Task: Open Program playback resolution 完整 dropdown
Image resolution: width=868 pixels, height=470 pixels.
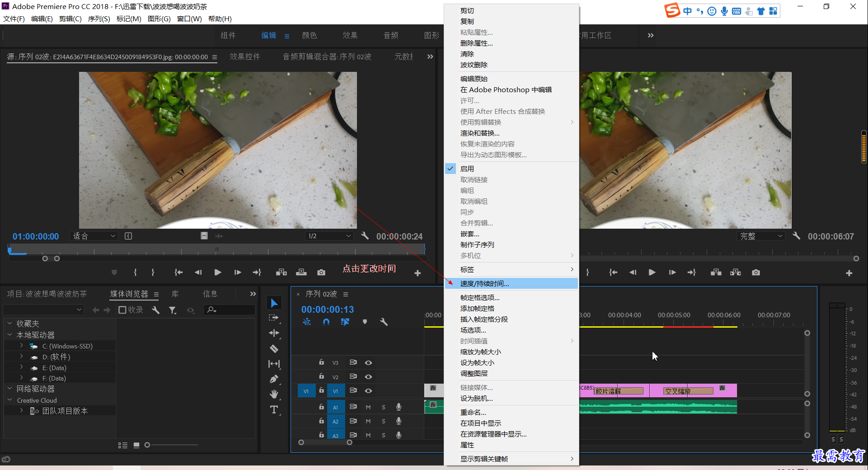Action: click(x=760, y=236)
